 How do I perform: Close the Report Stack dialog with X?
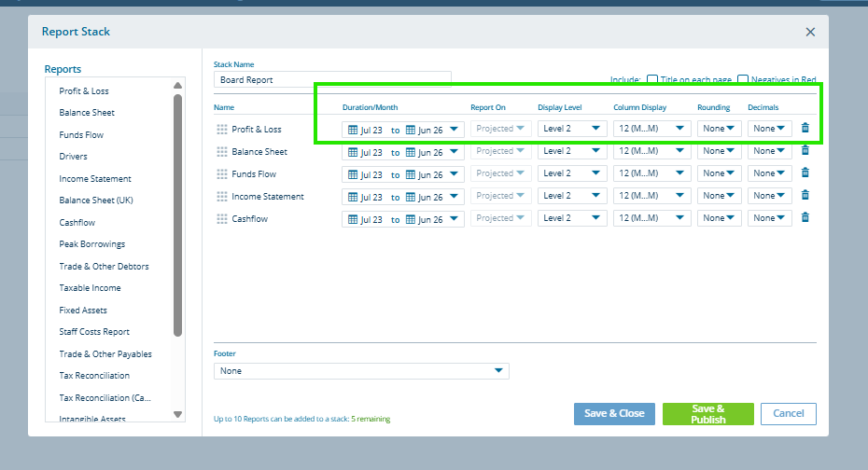(x=810, y=33)
